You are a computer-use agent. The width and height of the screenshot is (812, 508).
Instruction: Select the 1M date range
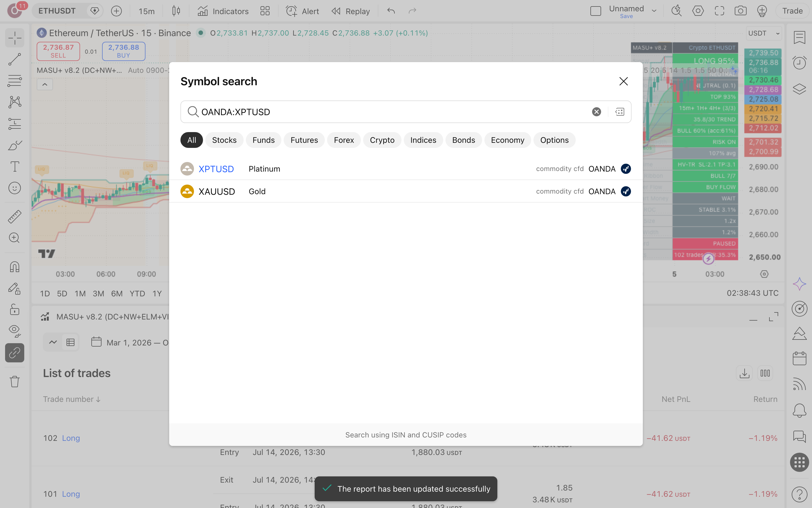pyautogui.click(x=80, y=294)
